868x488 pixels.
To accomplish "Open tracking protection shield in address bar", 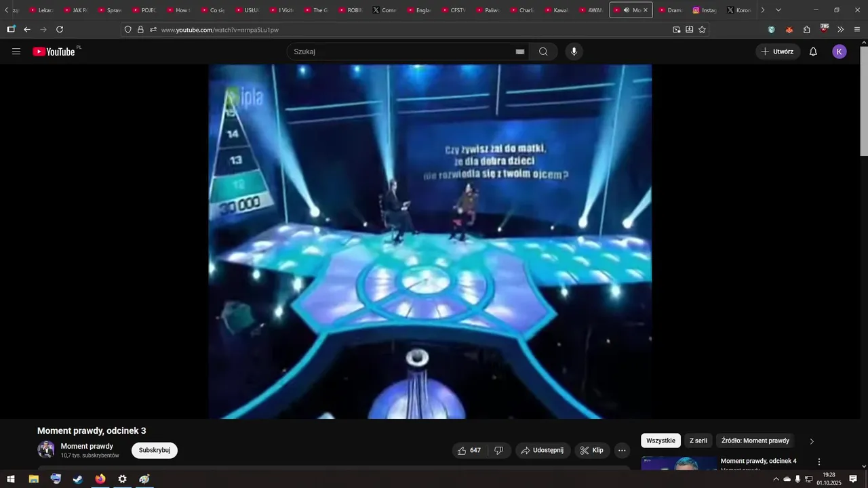I will [127, 29].
